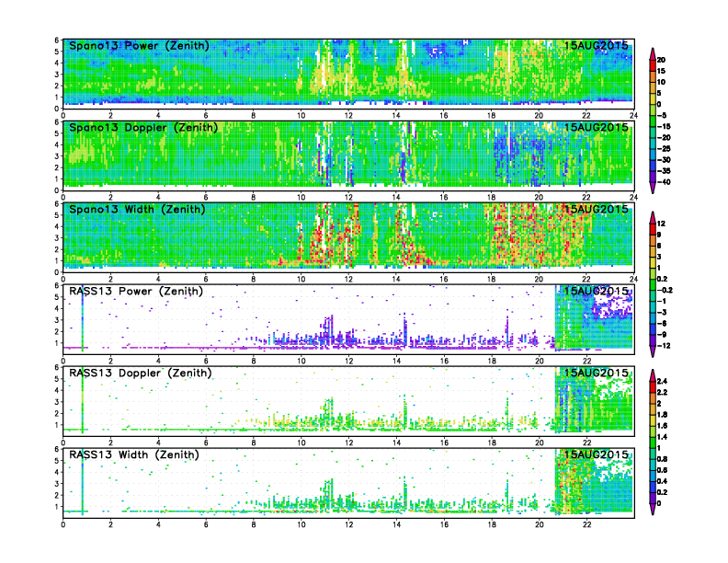
Task: Click the "24" x-axis tick under Spano13 Width
Action: pyautogui.click(x=633, y=279)
